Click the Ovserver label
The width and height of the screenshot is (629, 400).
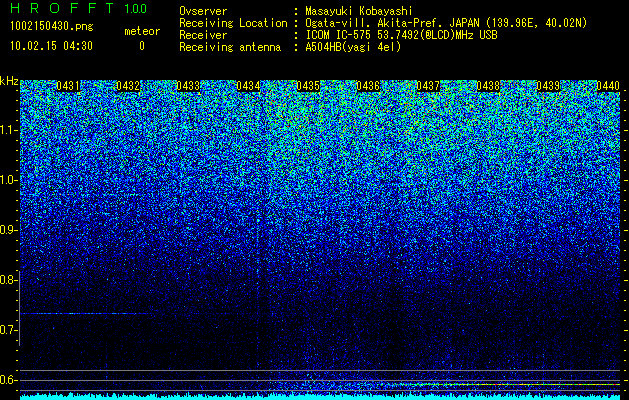click(203, 11)
